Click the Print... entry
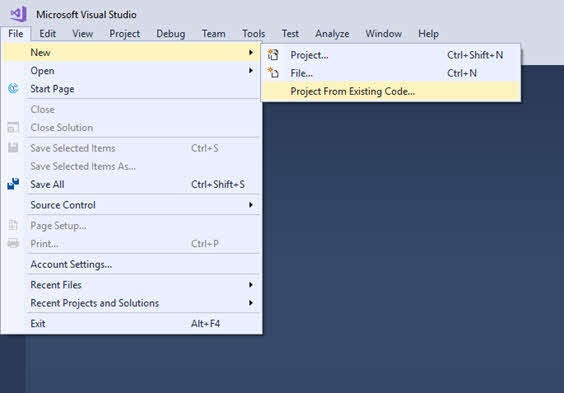Viewport: 564px width, 393px height. 131,243
